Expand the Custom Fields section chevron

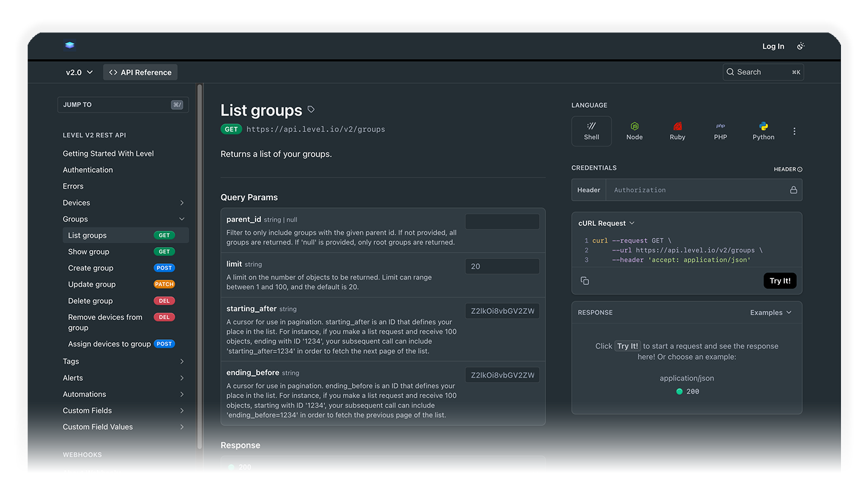click(182, 410)
